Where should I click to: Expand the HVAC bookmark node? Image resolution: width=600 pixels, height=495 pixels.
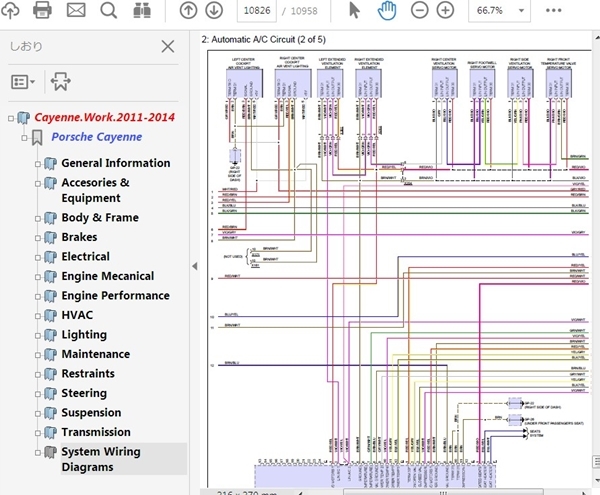click(x=38, y=316)
